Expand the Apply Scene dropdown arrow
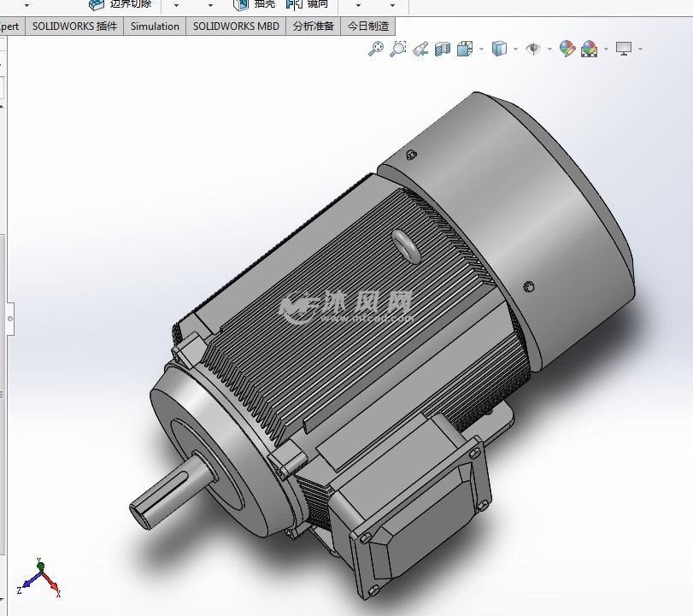Image resolution: width=693 pixels, height=616 pixels. 606,49
